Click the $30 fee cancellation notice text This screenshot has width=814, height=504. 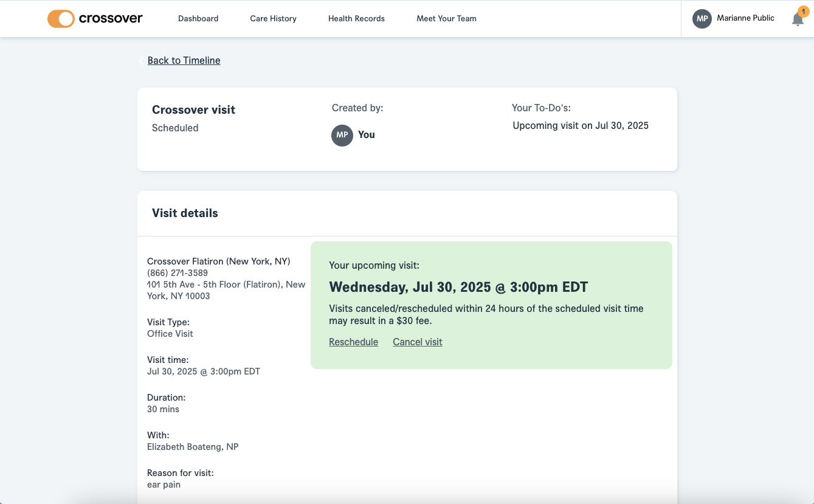tap(486, 314)
